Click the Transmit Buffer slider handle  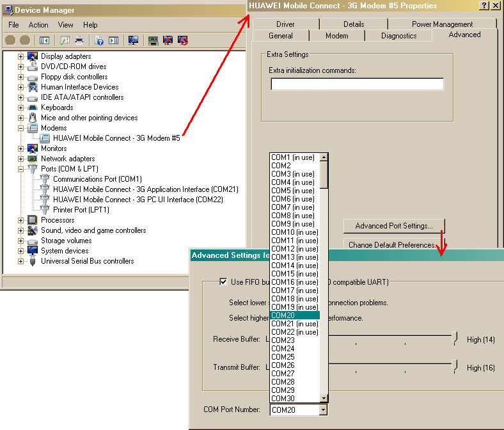pos(455,366)
